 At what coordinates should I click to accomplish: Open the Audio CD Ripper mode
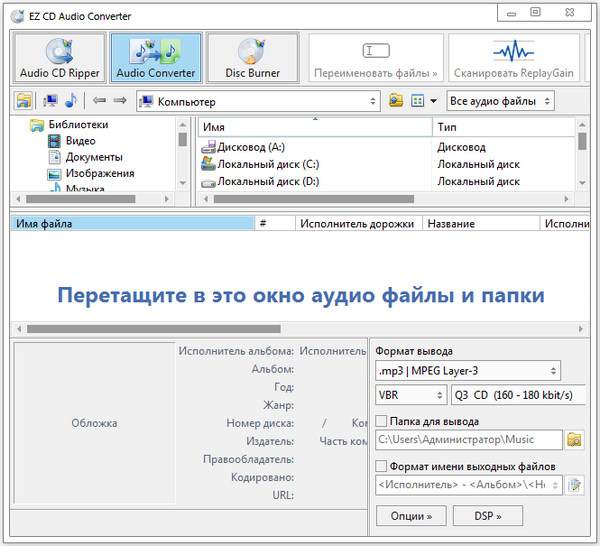[61, 58]
